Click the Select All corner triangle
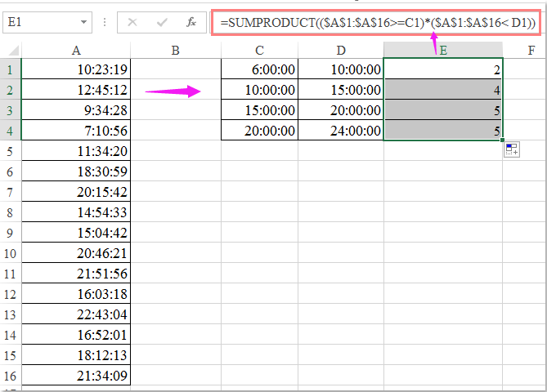 click(10, 51)
